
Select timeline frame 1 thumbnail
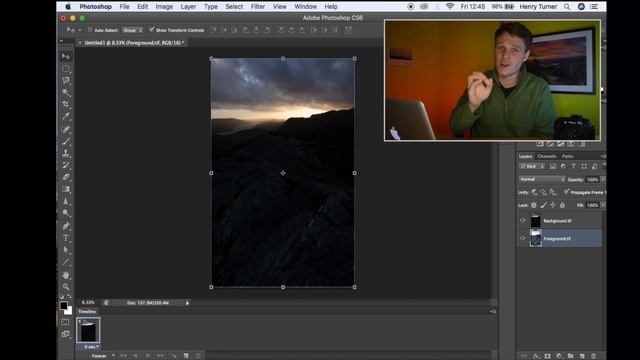tap(88, 331)
